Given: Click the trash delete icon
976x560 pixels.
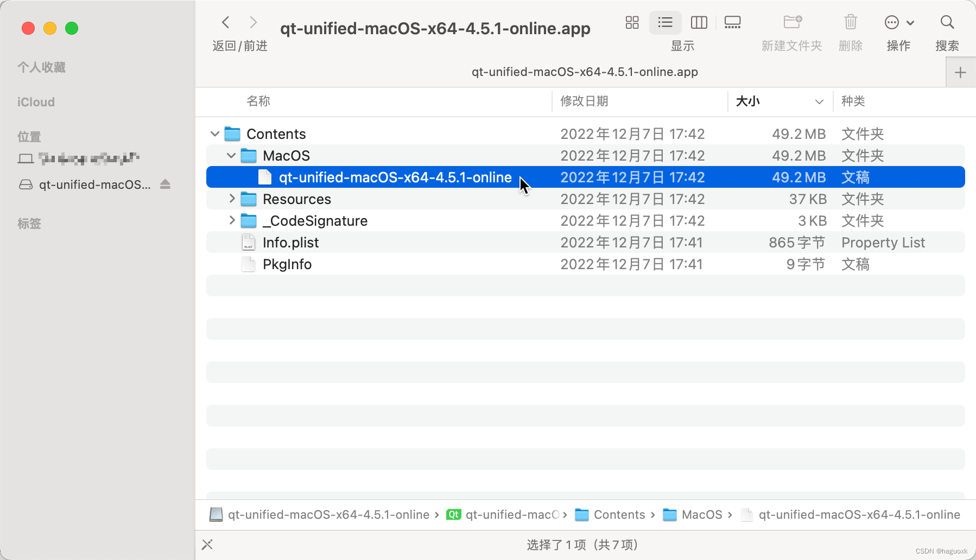Looking at the screenshot, I should click(851, 22).
